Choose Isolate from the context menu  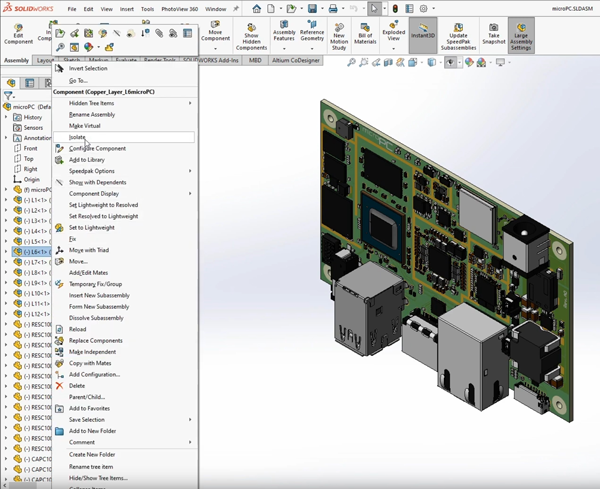tap(78, 137)
